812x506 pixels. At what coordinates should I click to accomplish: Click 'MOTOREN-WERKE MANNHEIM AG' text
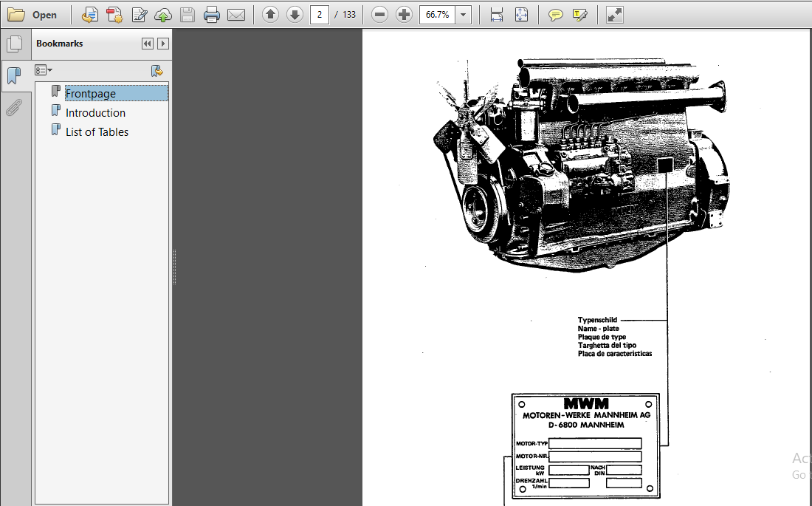click(586, 415)
